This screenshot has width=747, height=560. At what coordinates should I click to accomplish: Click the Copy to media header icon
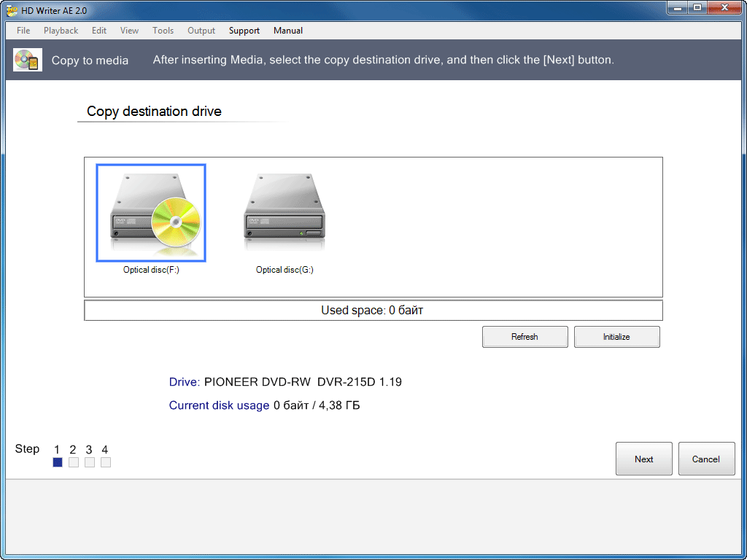[28, 60]
